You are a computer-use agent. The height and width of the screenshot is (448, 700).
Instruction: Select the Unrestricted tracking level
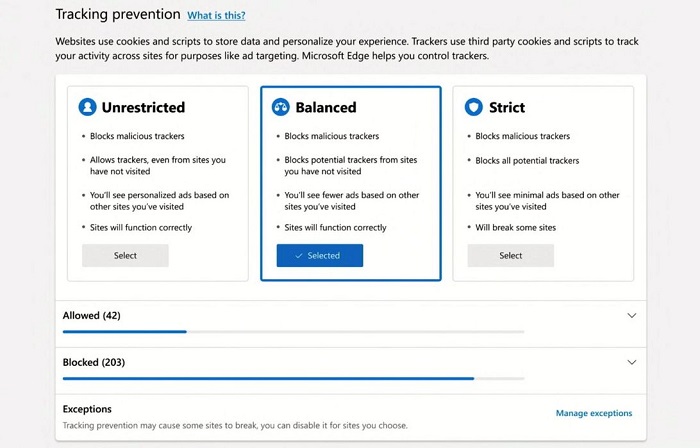tap(125, 256)
